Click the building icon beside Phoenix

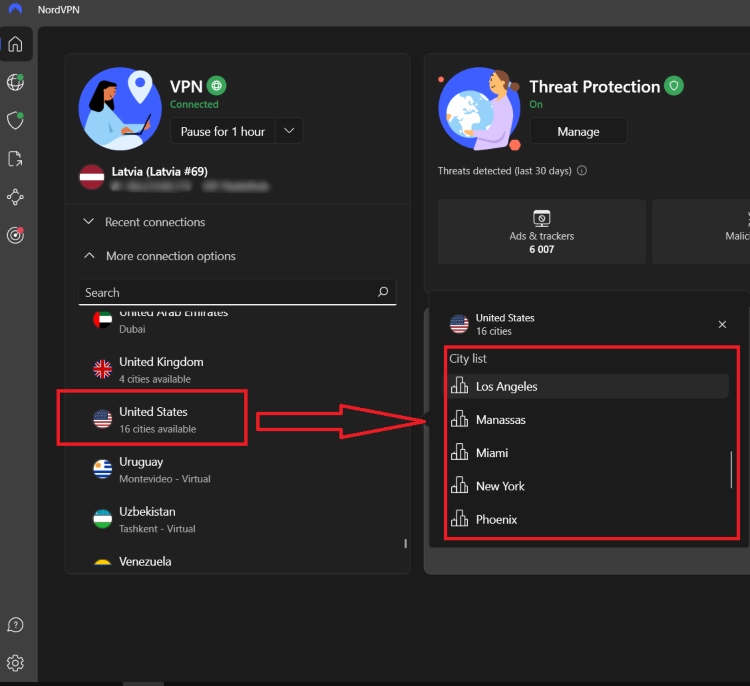459,519
